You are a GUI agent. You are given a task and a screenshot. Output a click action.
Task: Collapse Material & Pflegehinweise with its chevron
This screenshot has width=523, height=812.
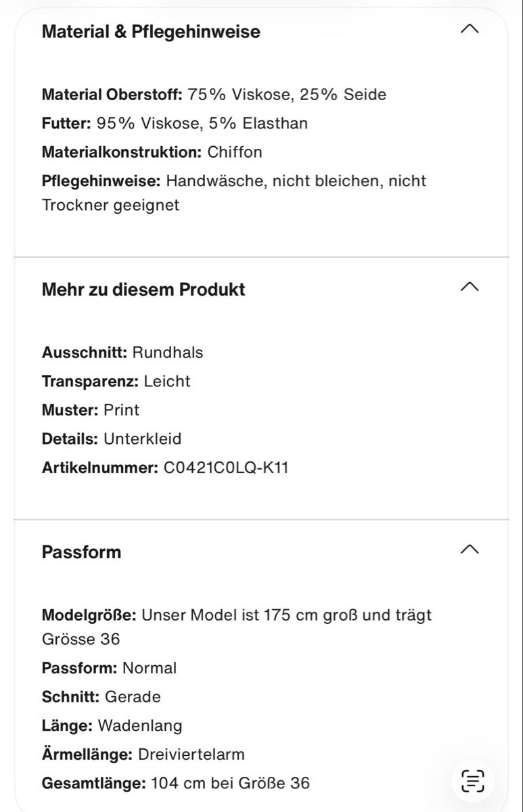[469, 29]
